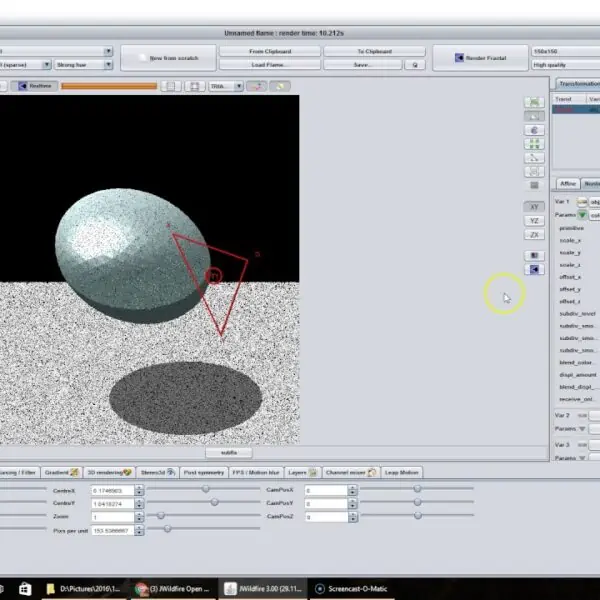Click the subdiv_level parameter label
This screenshot has width=600, height=600.
[x=577, y=314]
